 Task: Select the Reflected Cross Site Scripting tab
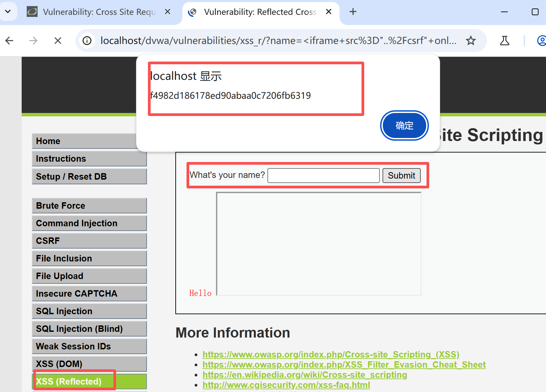pos(260,12)
